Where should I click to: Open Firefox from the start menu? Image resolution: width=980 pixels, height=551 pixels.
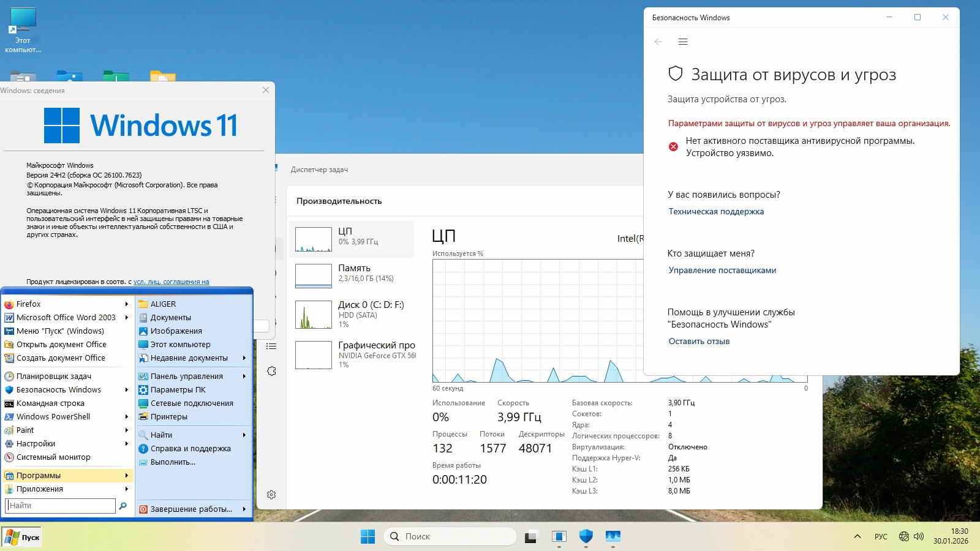coord(29,304)
